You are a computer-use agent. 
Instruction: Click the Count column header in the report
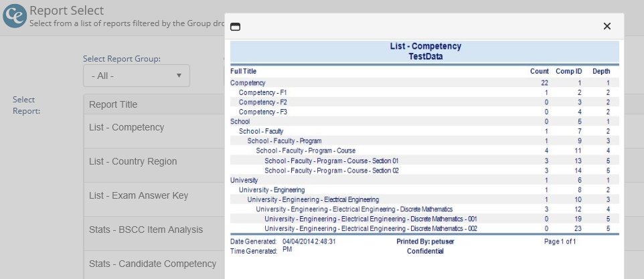(539, 71)
